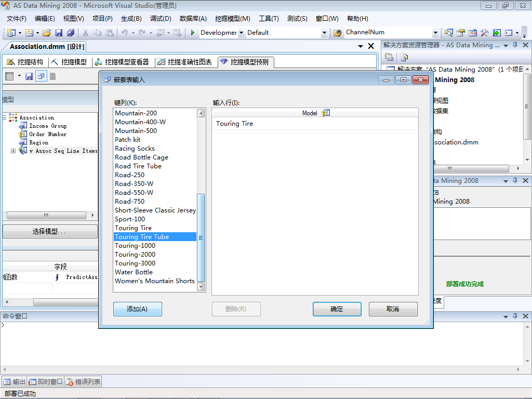
Task: Click the Redo arrow icon
Action: coord(142,33)
